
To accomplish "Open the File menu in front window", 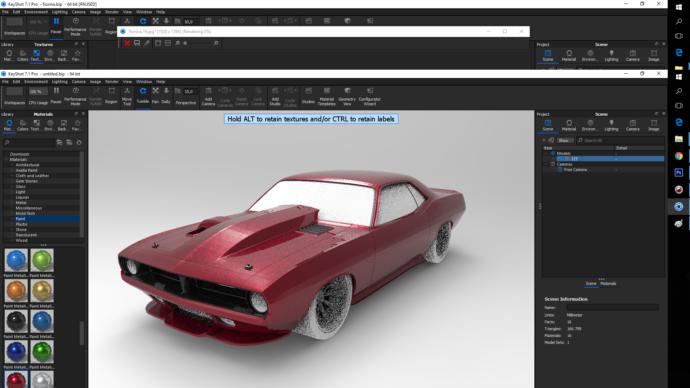I will point(5,82).
